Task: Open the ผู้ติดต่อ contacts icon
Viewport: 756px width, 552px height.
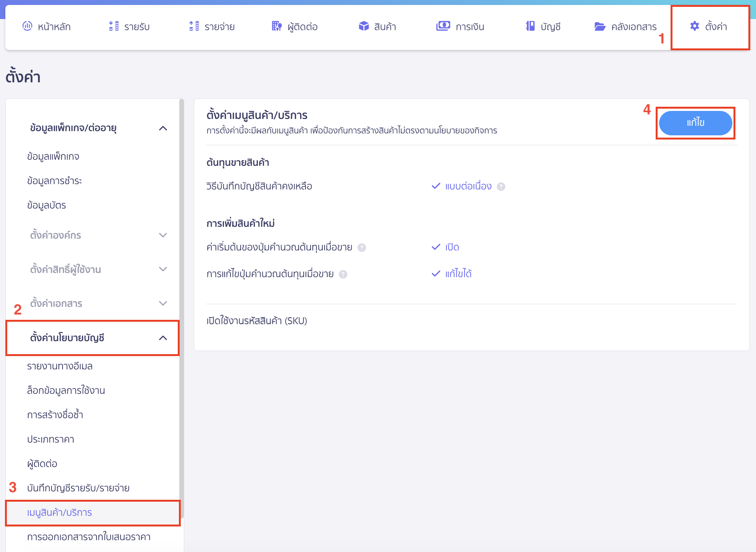Action: tap(277, 26)
